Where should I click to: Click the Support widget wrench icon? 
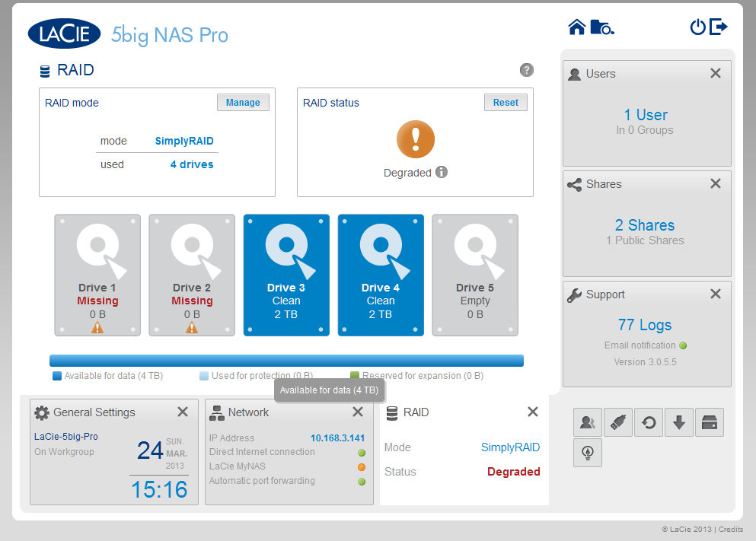(574, 294)
